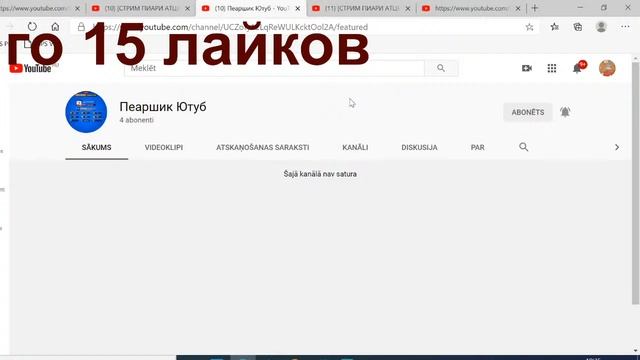This screenshot has height=360, width=640.
Task: Open the ATSKAŅOŠANAS SARAKSTI tab
Action: (262, 147)
